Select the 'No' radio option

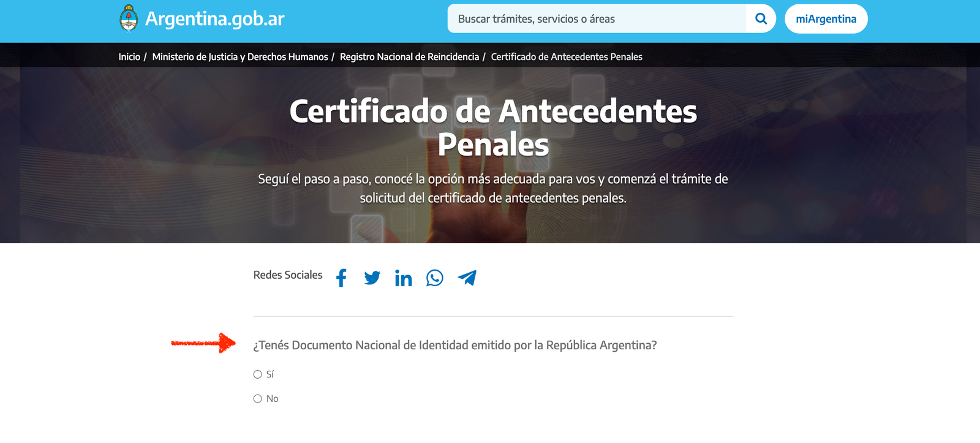(x=257, y=399)
